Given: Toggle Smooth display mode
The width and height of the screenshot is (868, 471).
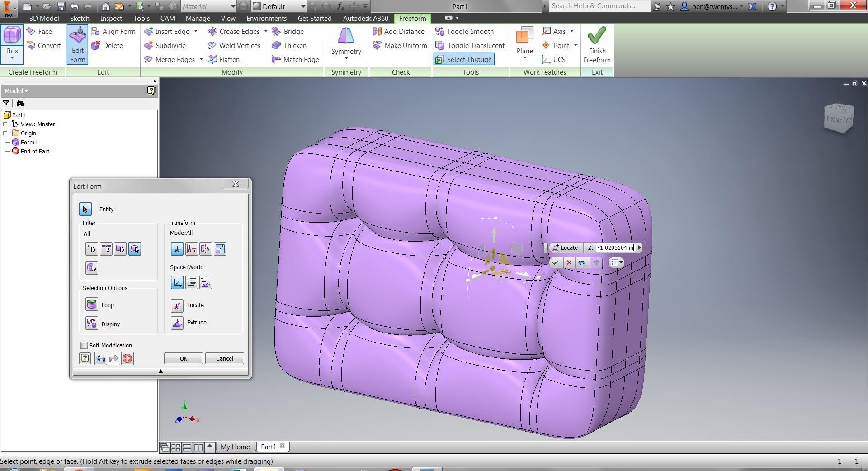Looking at the screenshot, I should 465,32.
